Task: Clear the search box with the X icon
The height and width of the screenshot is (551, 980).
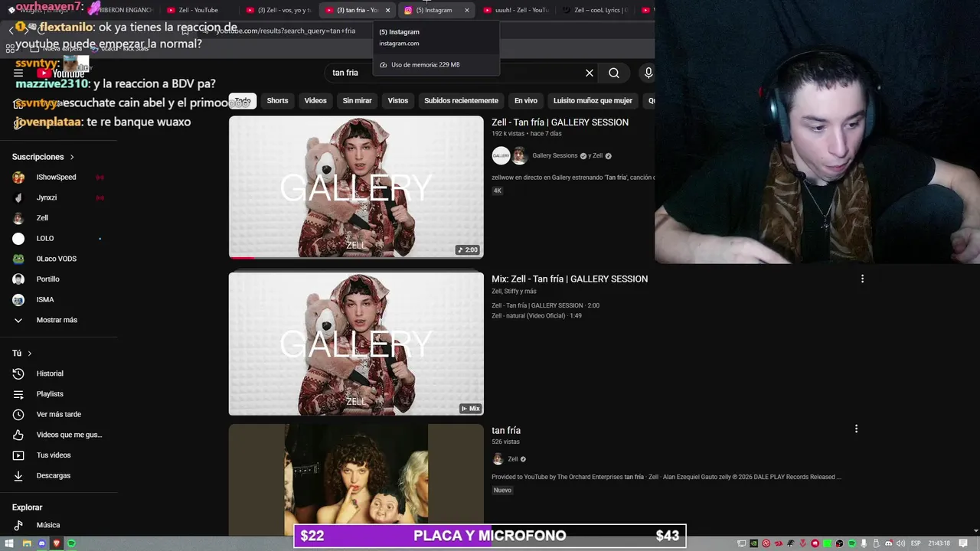Action: 590,73
